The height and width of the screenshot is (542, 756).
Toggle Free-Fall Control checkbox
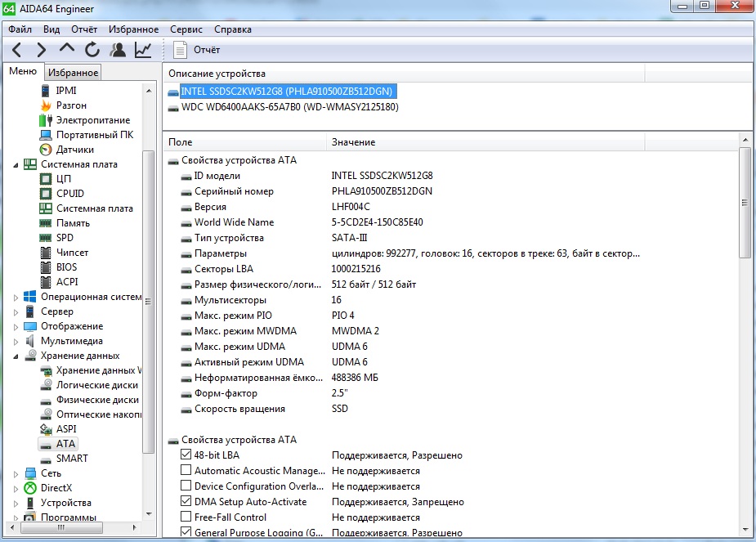[186, 517]
